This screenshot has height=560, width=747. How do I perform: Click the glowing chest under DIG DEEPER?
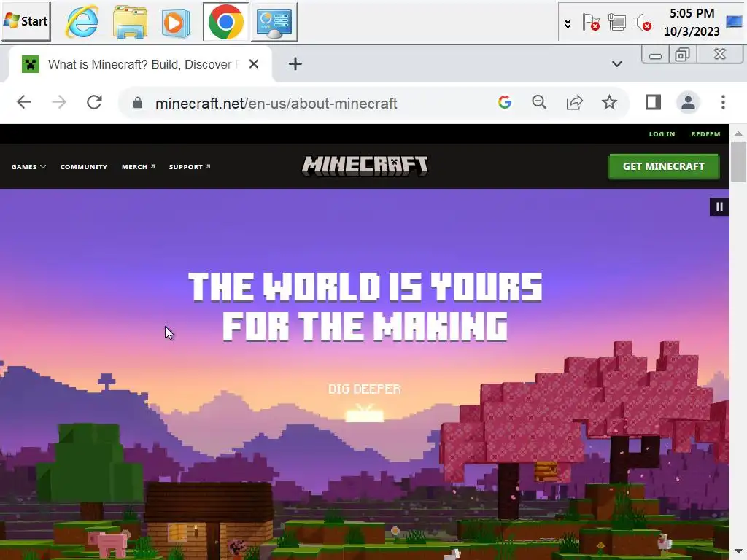[365, 413]
